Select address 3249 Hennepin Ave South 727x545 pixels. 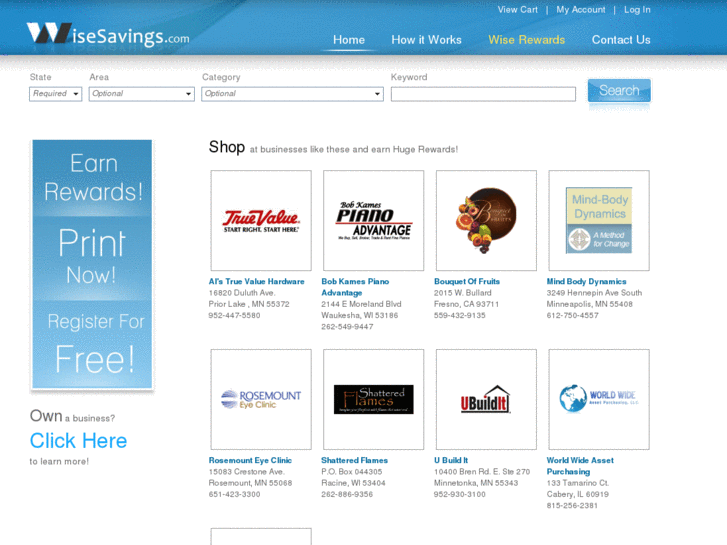point(594,293)
